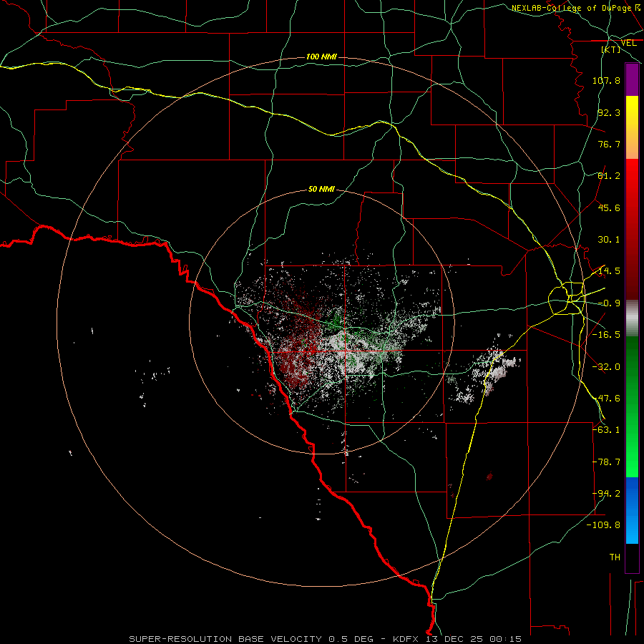This screenshot has width=644, height=644.
Task: Click the -63.1 velocity scale value
Action: click(x=606, y=430)
